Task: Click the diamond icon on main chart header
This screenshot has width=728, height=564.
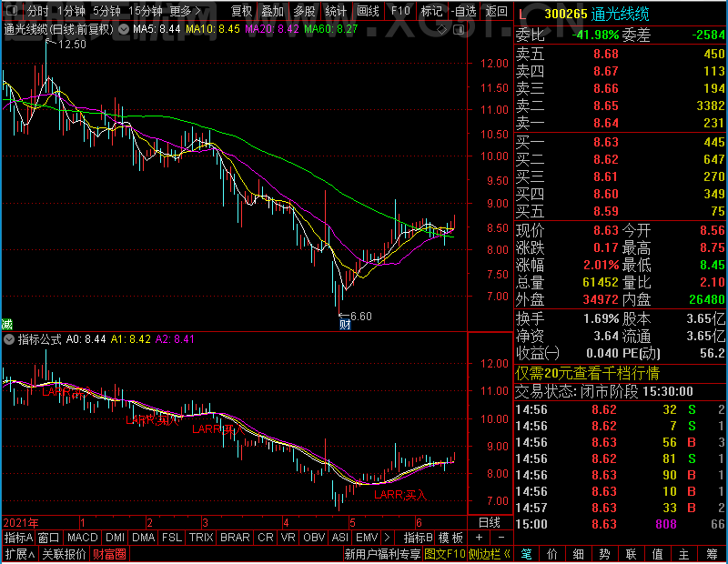Action: [x=442, y=30]
